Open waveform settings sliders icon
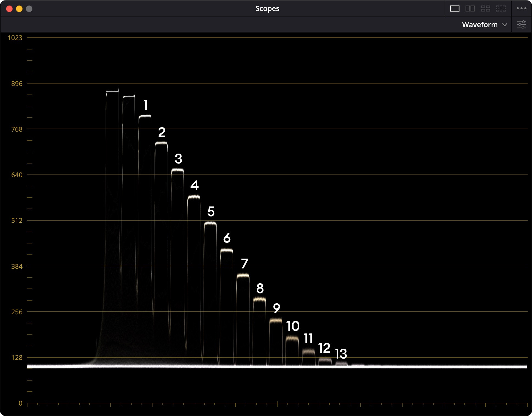The image size is (532, 416). 521,24
